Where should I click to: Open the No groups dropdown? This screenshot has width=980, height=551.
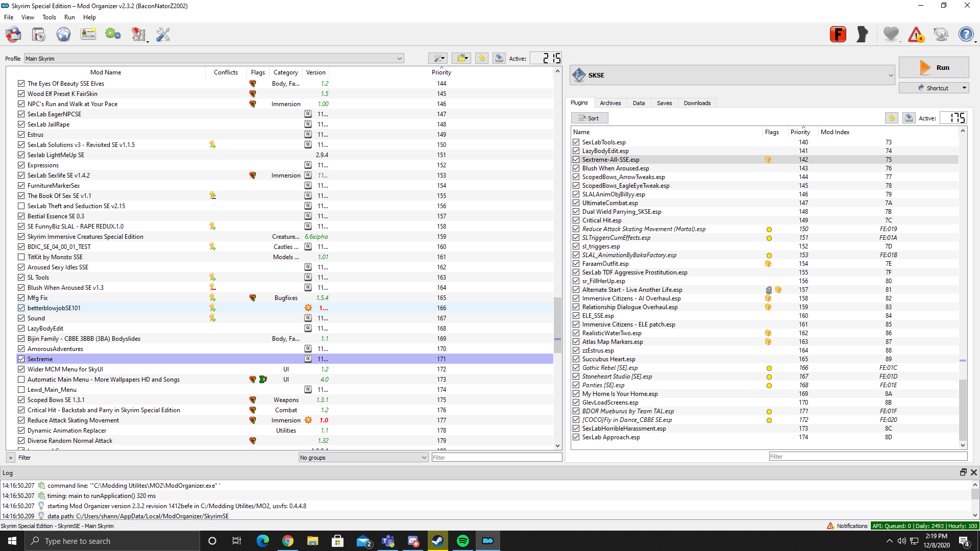363,458
